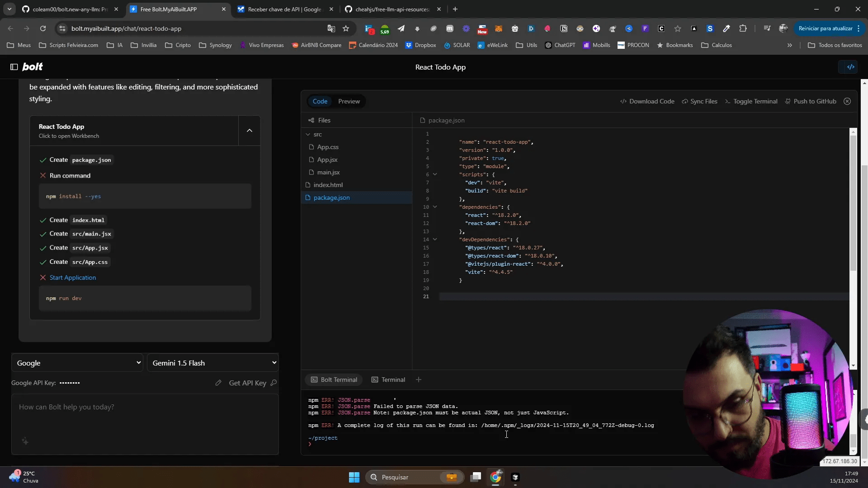868x488 pixels.
Task: Show more bookmarks with the chevron
Action: click(x=790, y=45)
